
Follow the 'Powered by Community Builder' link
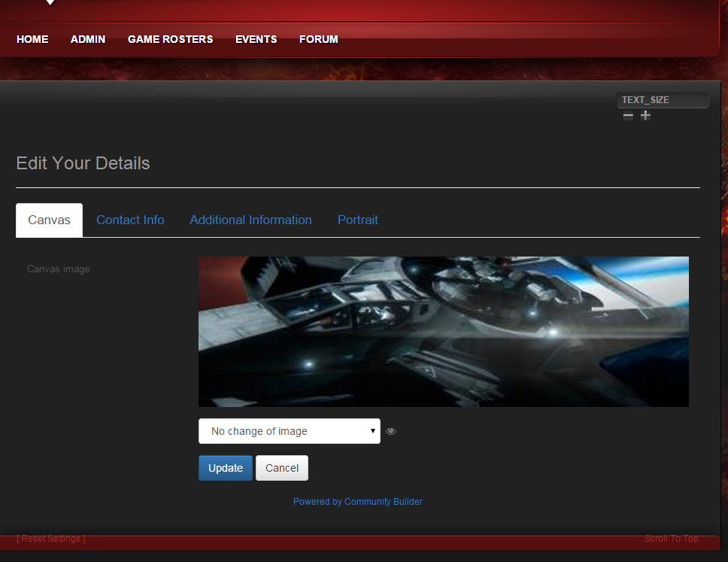(358, 502)
